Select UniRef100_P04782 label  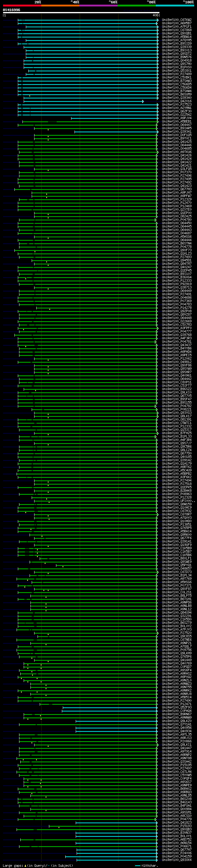(177, 406)
